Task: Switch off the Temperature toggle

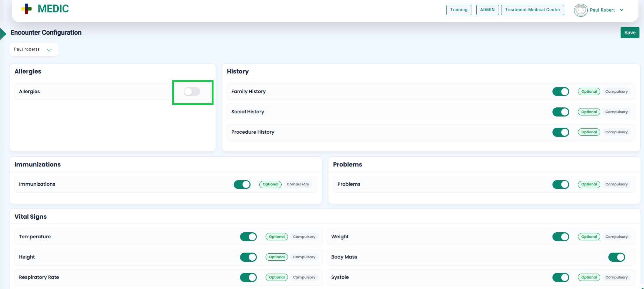Action: 248,237
